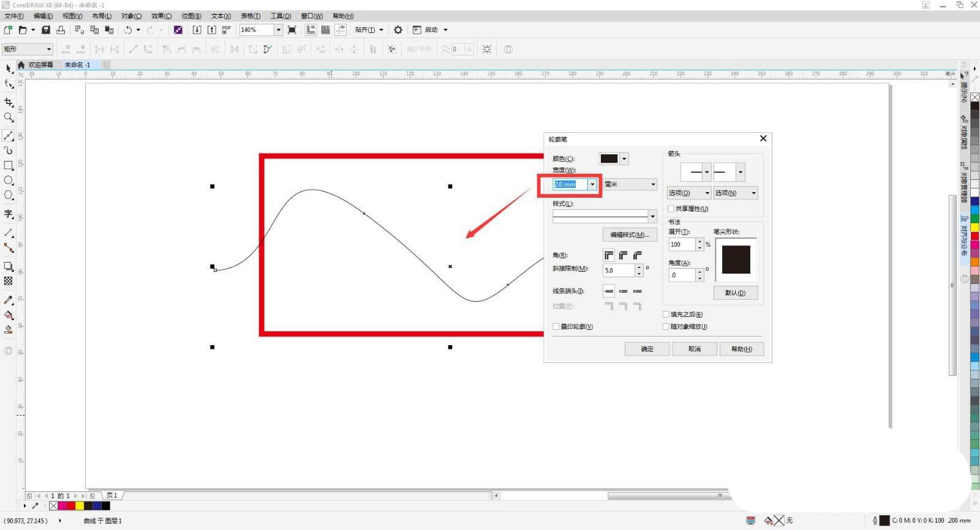The width and height of the screenshot is (980, 530).
Task: Click the 编辑样式 button
Action: (x=629, y=235)
